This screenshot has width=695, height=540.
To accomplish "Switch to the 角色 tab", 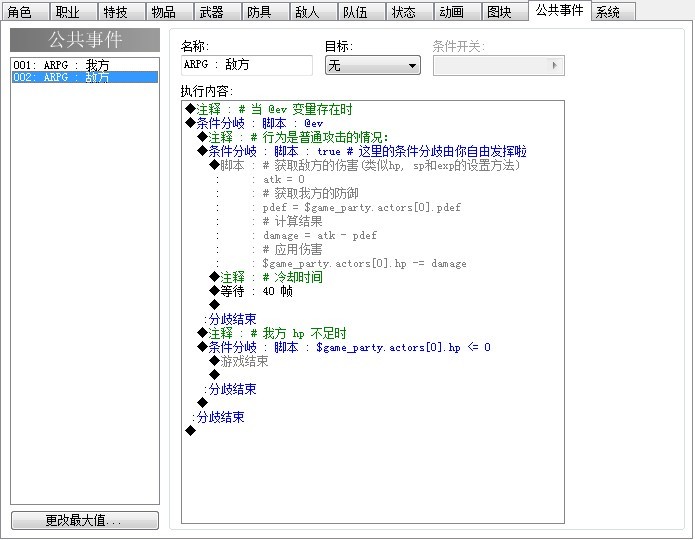I will point(26,12).
